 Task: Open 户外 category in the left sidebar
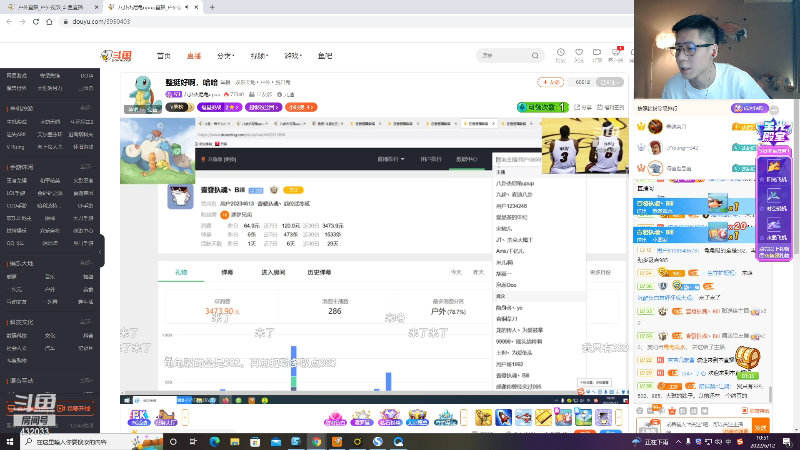pos(49,289)
